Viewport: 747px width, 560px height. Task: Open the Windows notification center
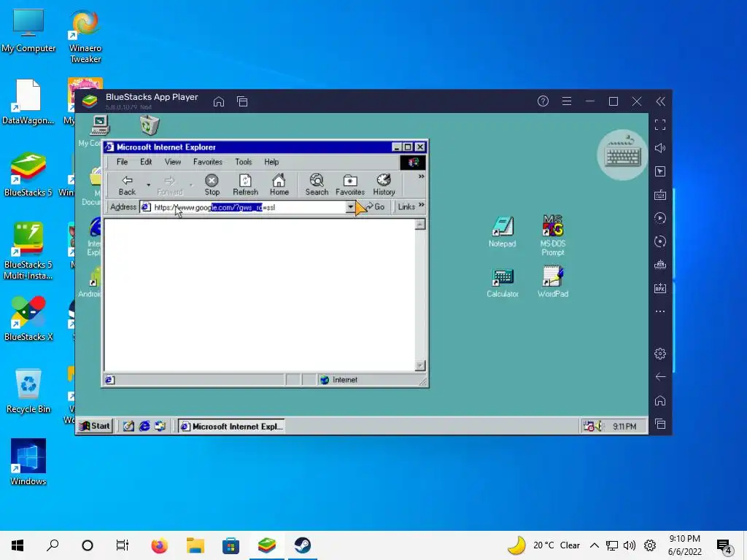[724, 546]
